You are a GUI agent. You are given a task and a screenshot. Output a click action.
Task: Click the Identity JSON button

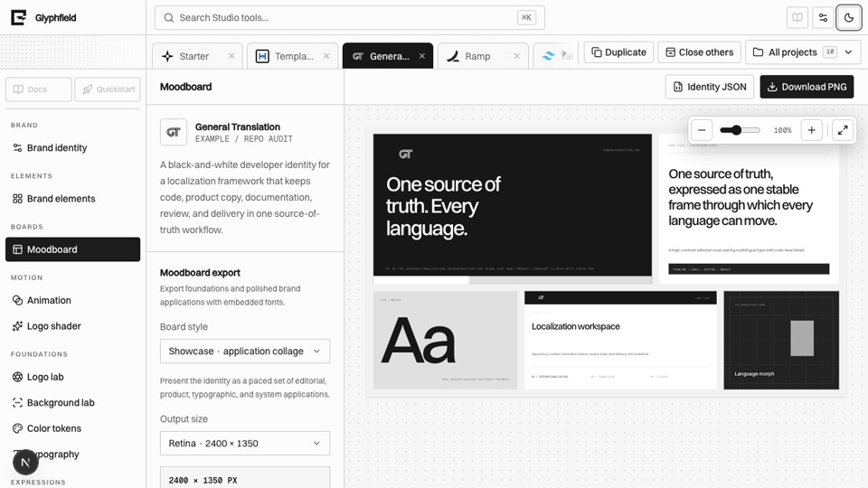[709, 87]
